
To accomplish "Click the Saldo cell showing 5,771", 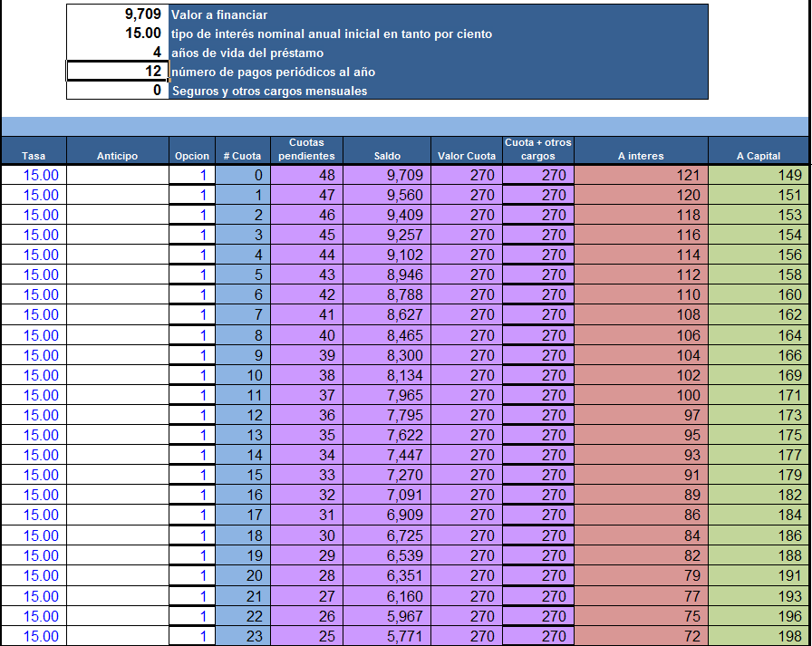I will (x=387, y=636).
